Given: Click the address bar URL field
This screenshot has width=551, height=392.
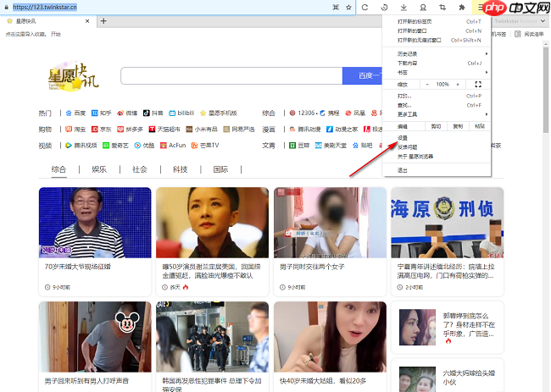Looking at the screenshot, I should pos(170,7).
